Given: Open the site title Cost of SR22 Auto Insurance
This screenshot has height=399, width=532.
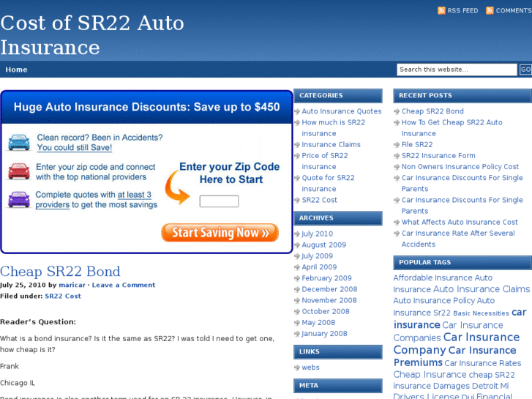Looking at the screenshot, I should [92, 34].
